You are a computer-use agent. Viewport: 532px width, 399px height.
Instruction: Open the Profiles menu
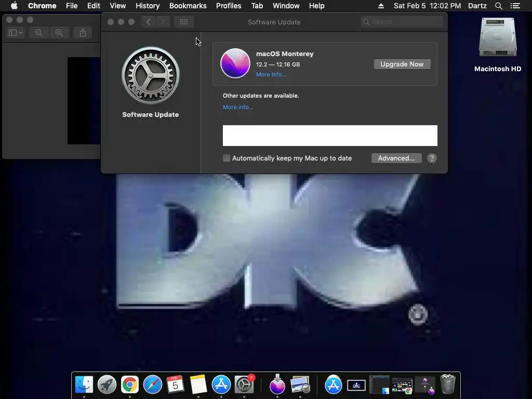point(229,6)
